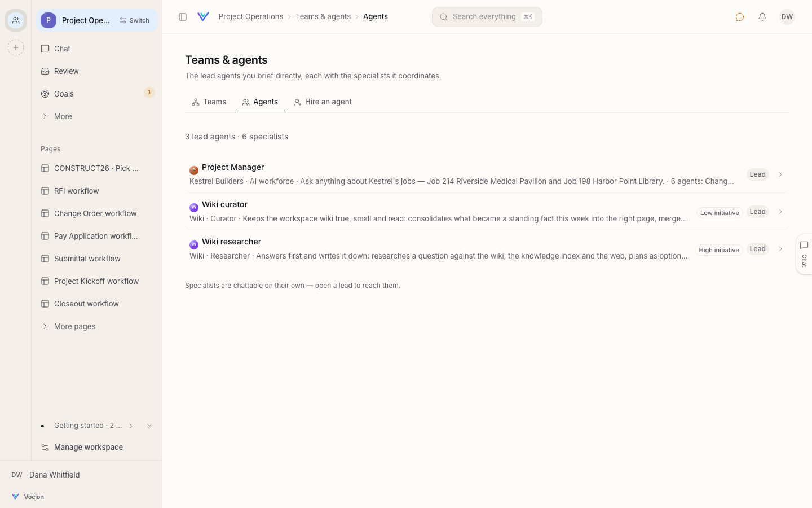The height and width of the screenshot is (508, 812).
Task: Open the DW user avatar menu
Action: coord(787,17)
